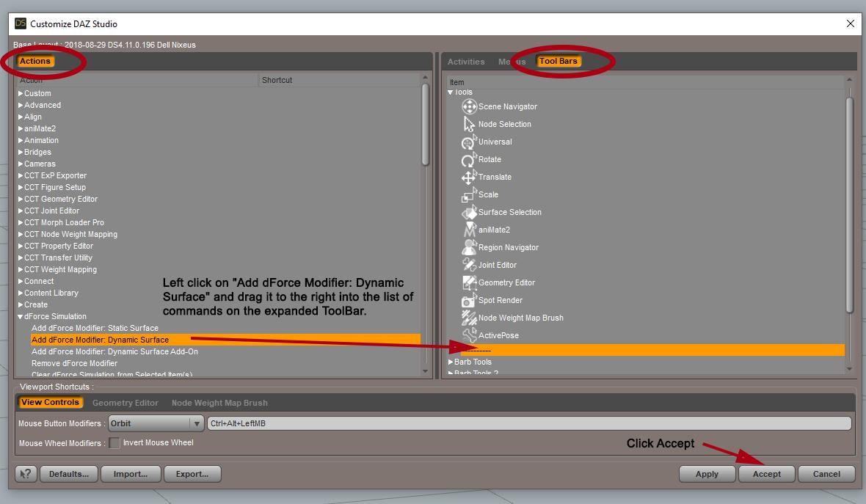Select Add dForce Modifier: Static Surface
866x504 pixels.
coord(95,328)
